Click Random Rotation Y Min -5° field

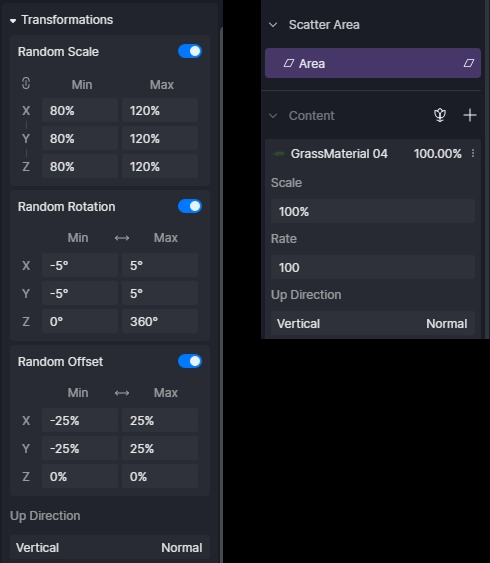tap(80, 293)
